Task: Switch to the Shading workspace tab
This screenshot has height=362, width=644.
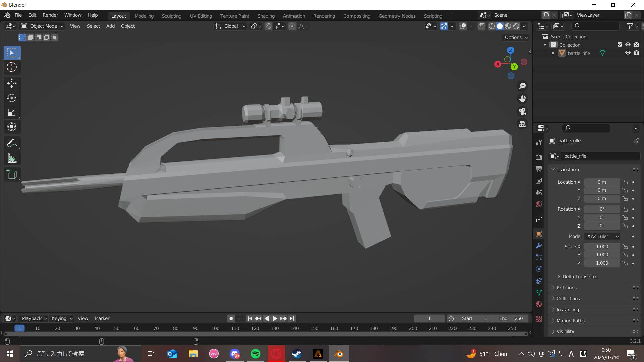Action: [266, 16]
